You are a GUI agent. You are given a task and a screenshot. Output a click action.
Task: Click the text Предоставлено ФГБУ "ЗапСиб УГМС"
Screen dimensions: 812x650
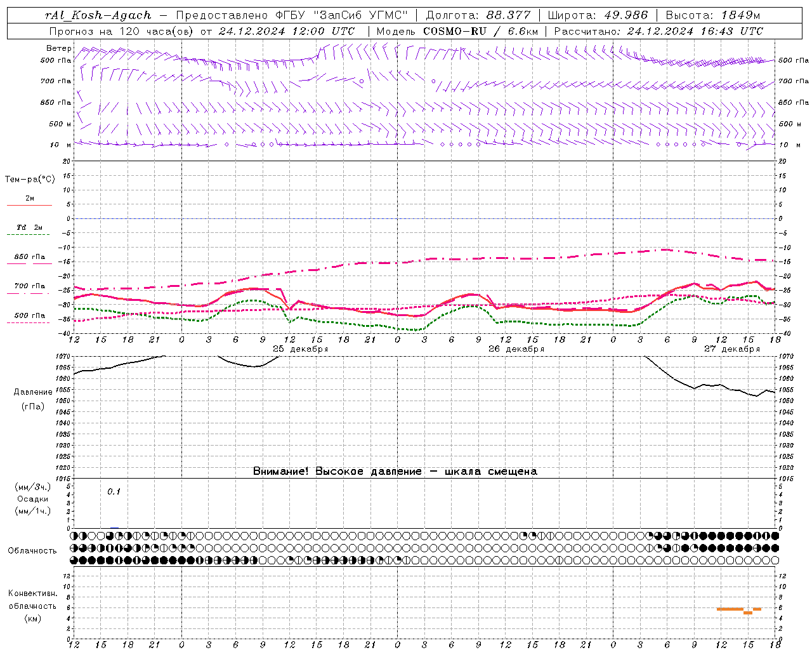[292, 15]
